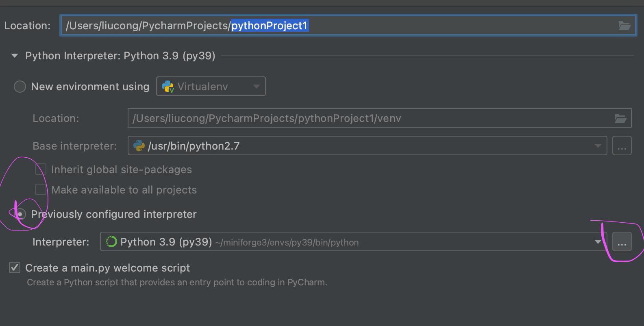The width and height of the screenshot is (644, 326).
Task: Click the welcome script description text
Action: pyautogui.click(x=177, y=282)
